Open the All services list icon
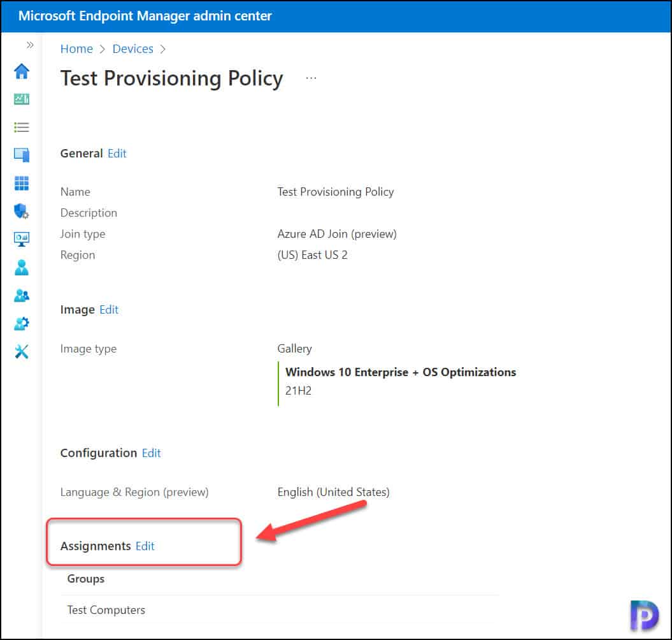The width and height of the screenshot is (672, 640). coord(22,127)
